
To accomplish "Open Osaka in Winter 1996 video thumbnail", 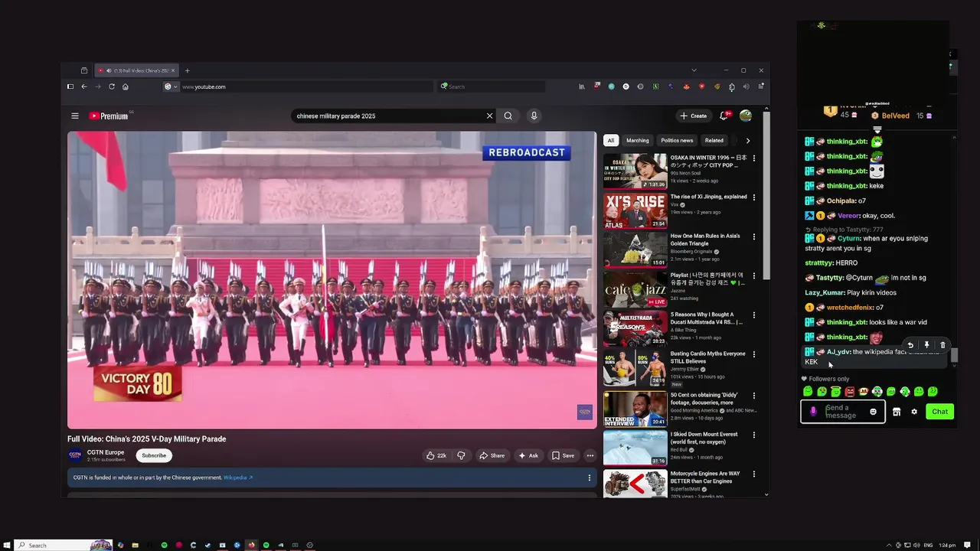I will 635,171.
